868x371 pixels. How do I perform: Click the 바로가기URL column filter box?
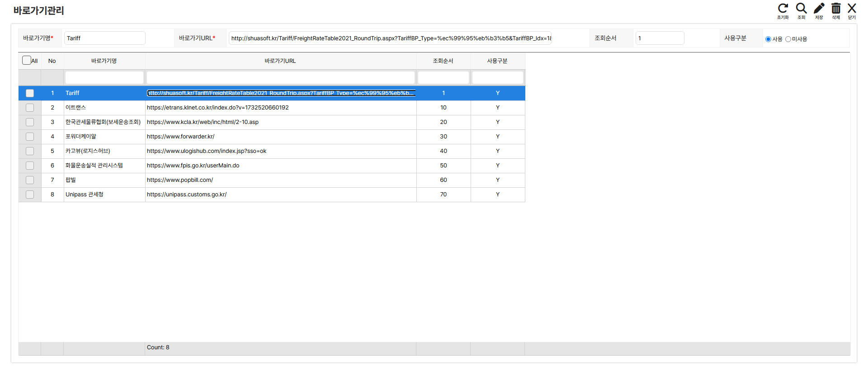(x=281, y=78)
